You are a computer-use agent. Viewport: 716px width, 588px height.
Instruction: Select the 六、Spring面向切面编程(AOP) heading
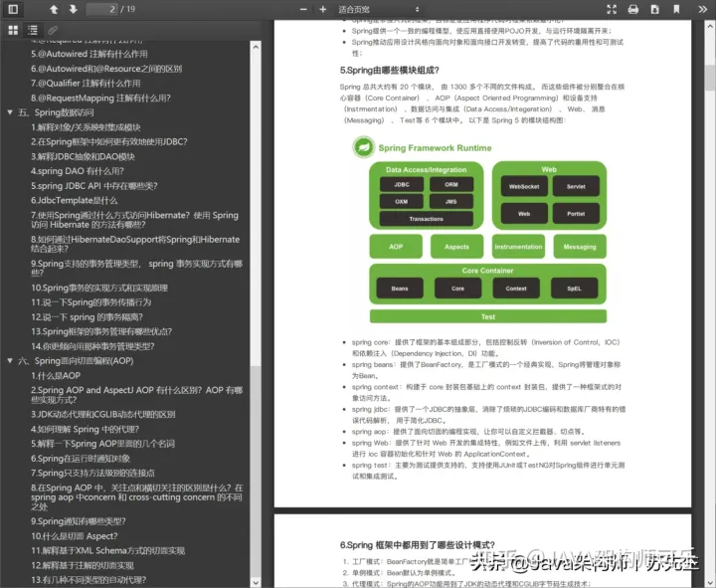(76, 361)
